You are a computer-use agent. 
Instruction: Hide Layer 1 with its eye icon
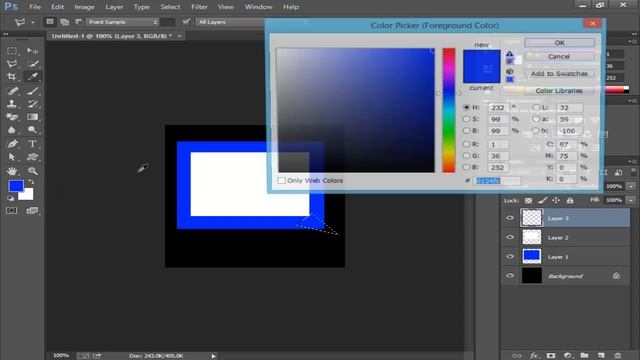coord(510,256)
